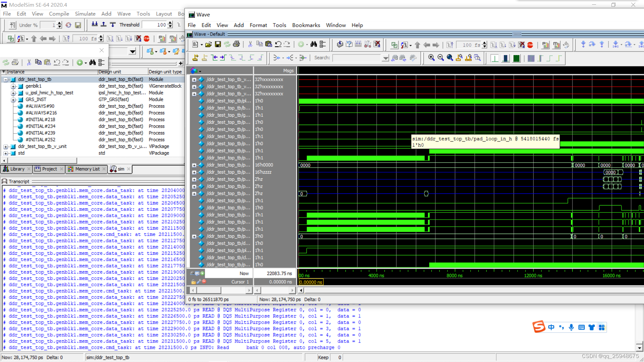Click the Zoom Full magnifier icon
This screenshot has height=362, width=644.
[x=450, y=58]
